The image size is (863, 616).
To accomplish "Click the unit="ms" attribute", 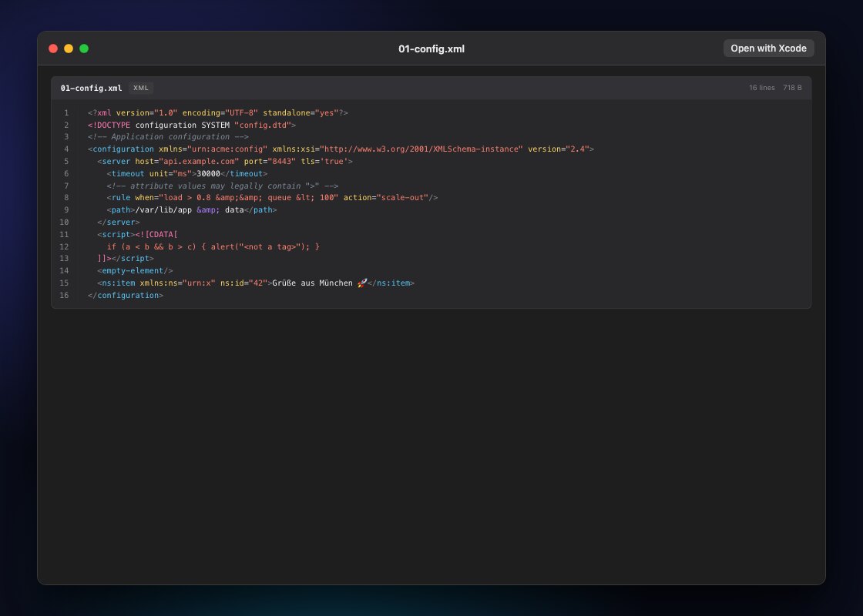I will tap(170, 174).
